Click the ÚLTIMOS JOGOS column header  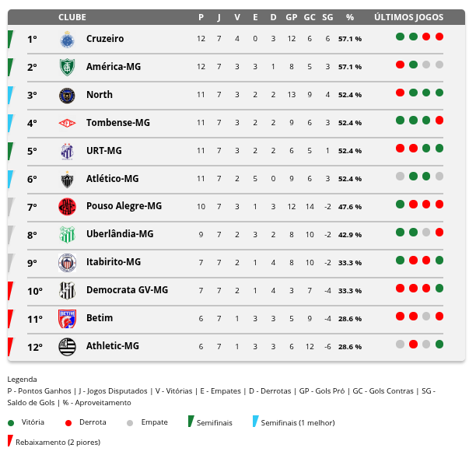pyautogui.click(x=408, y=17)
